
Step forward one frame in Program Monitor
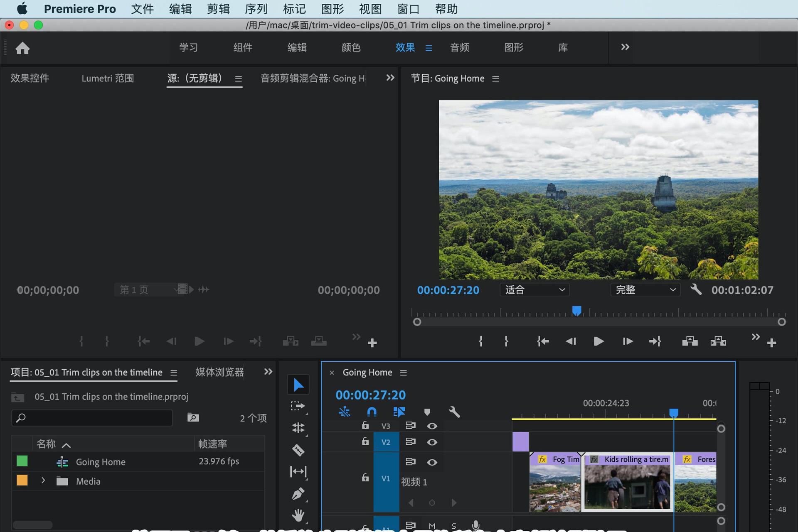(x=628, y=341)
